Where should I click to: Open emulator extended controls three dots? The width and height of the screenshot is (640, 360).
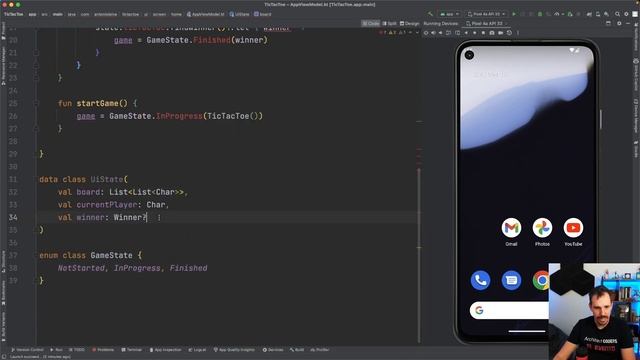point(518,33)
